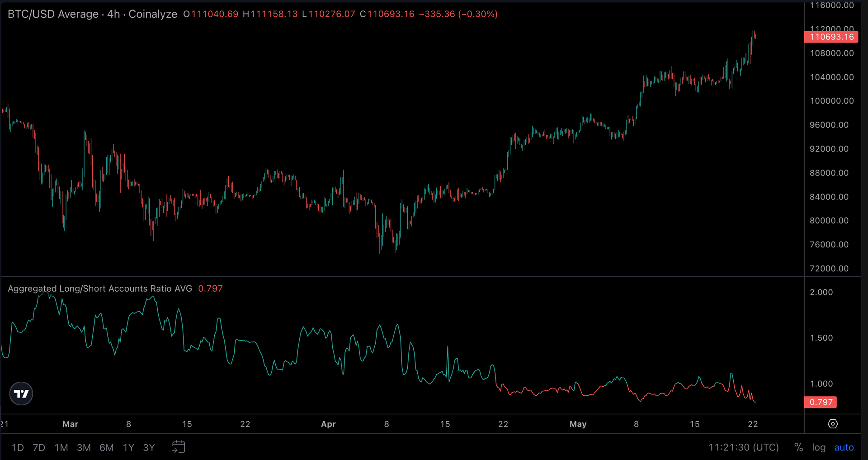
Task: Disable auto scaling via auto toggle
Action: [x=844, y=447]
